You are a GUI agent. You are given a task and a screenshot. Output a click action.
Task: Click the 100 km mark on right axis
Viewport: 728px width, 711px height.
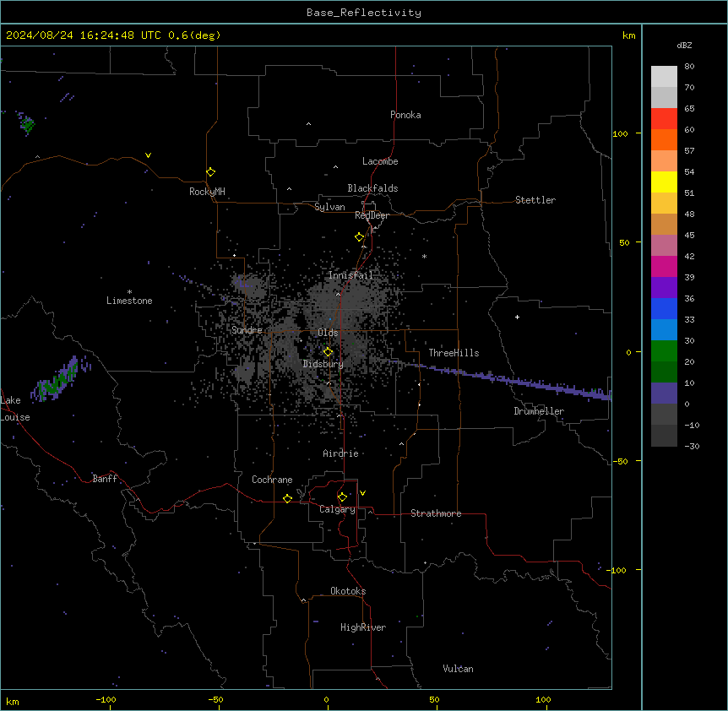click(620, 133)
